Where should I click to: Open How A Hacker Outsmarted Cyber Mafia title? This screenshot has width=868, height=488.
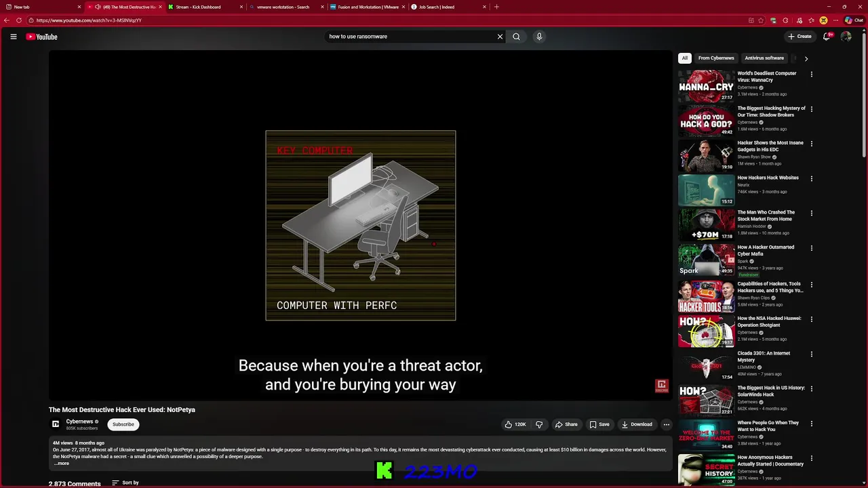(766, 251)
